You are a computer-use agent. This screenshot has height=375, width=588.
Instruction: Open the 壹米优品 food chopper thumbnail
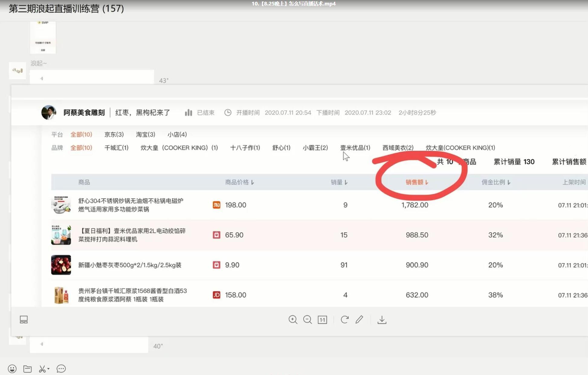pos(61,235)
